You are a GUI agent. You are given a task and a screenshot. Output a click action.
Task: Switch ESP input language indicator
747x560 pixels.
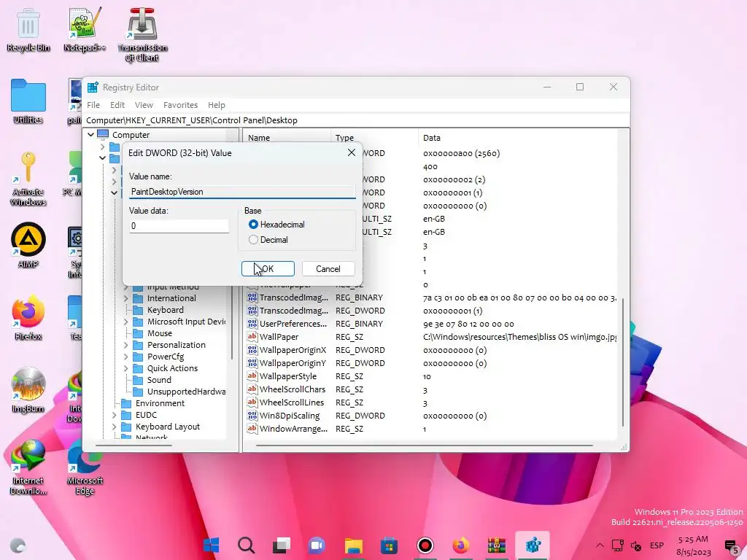[x=657, y=545]
